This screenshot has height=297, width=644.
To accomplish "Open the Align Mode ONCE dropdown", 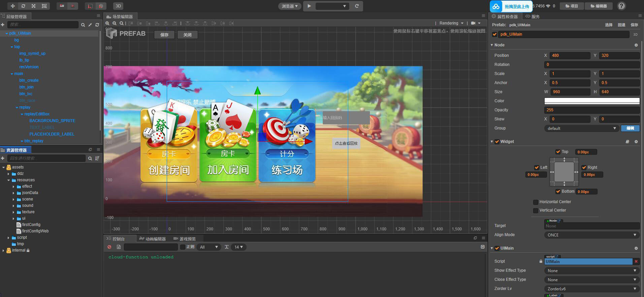I will (591, 235).
